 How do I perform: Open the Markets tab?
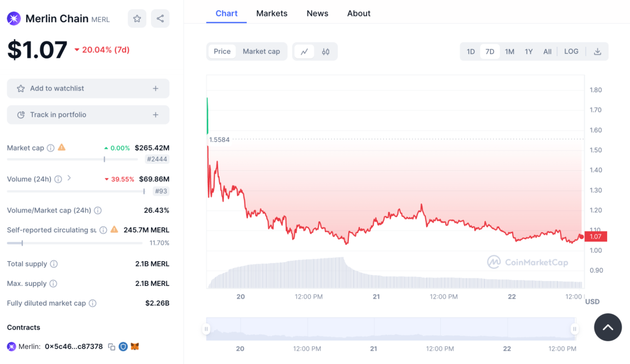point(272,13)
